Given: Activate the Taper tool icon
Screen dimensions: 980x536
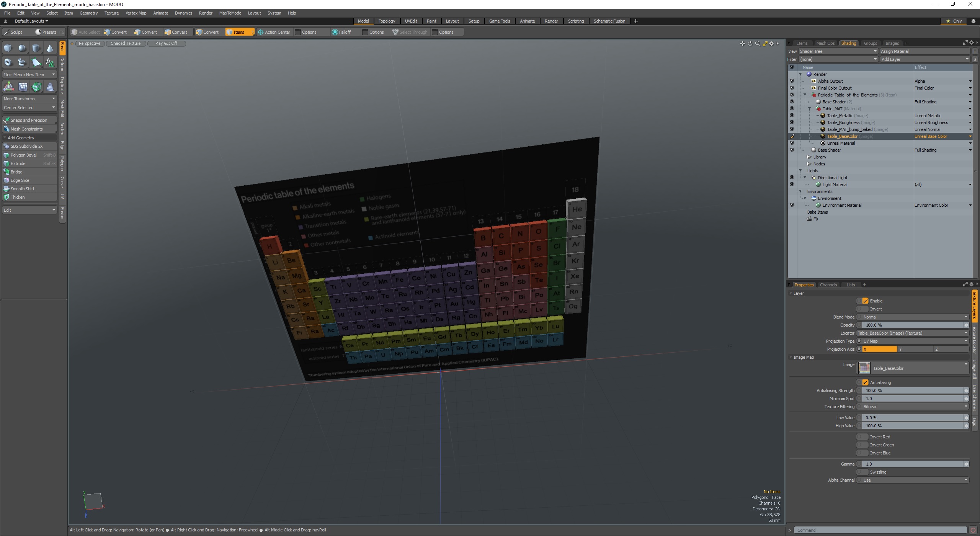Looking at the screenshot, I should (x=50, y=87).
